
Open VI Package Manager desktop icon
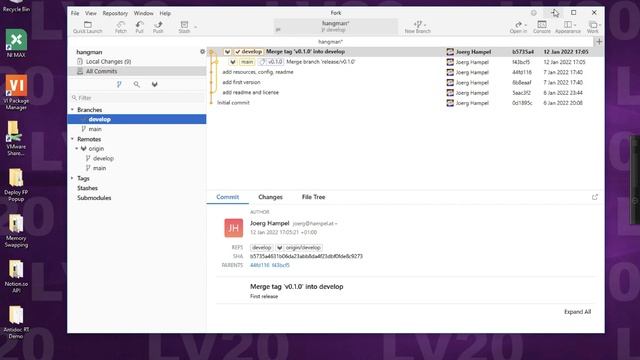click(x=16, y=92)
